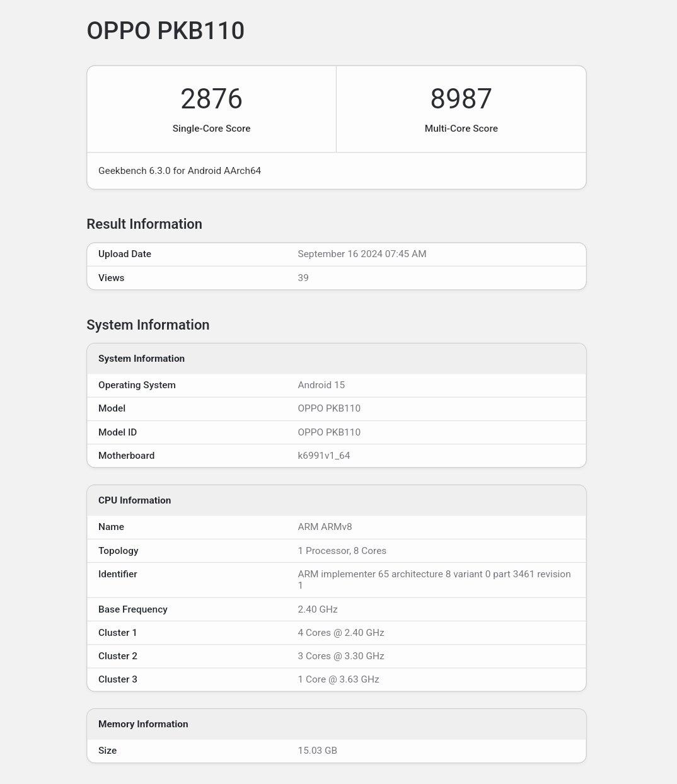677x784 pixels.
Task: Click the Identifier label
Action: pos(117,574)
